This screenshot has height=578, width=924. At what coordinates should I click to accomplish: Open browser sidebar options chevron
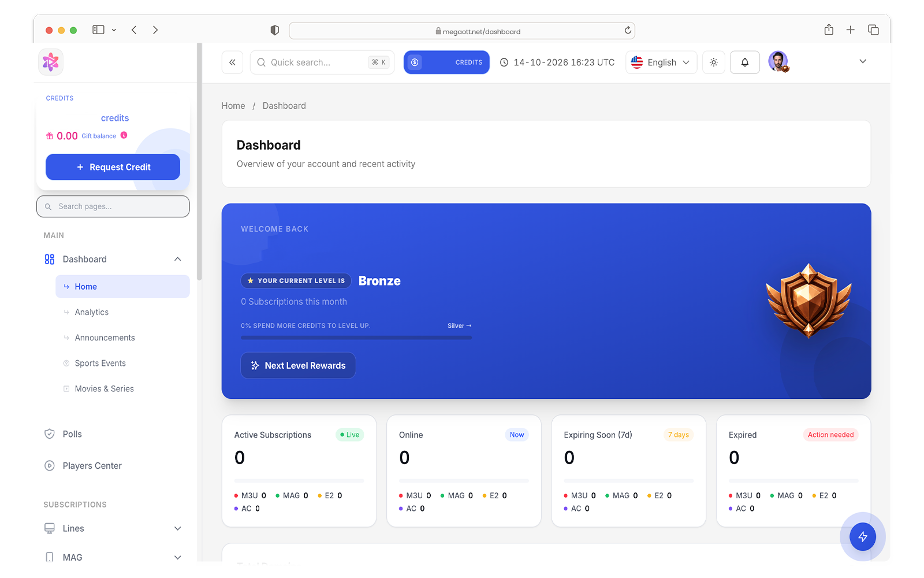coord(114,30)
